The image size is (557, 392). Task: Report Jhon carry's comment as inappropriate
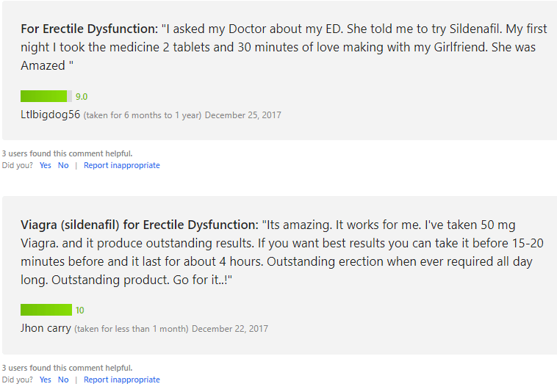tap(122, 380)
